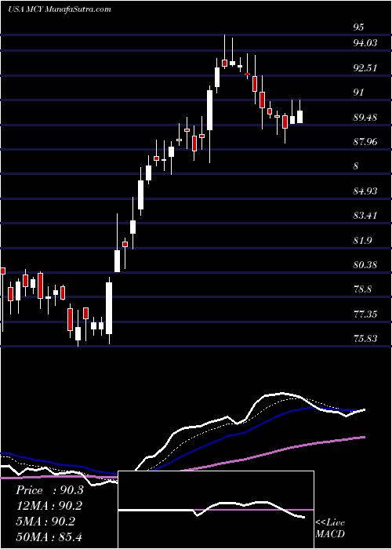Click the '50MA : 85.4' readout

click(x=49, y=536)
